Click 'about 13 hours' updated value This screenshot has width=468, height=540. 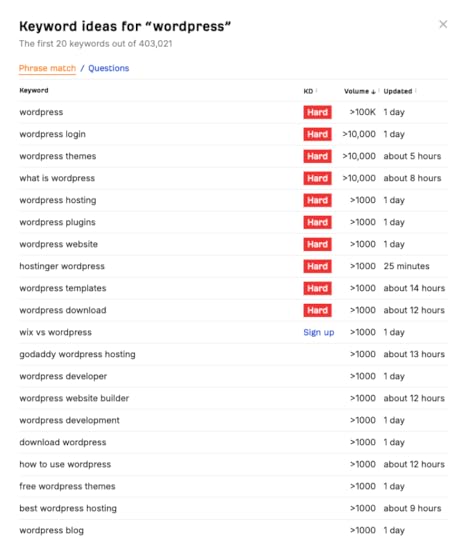pyautogui.click(x=414, y=354)
